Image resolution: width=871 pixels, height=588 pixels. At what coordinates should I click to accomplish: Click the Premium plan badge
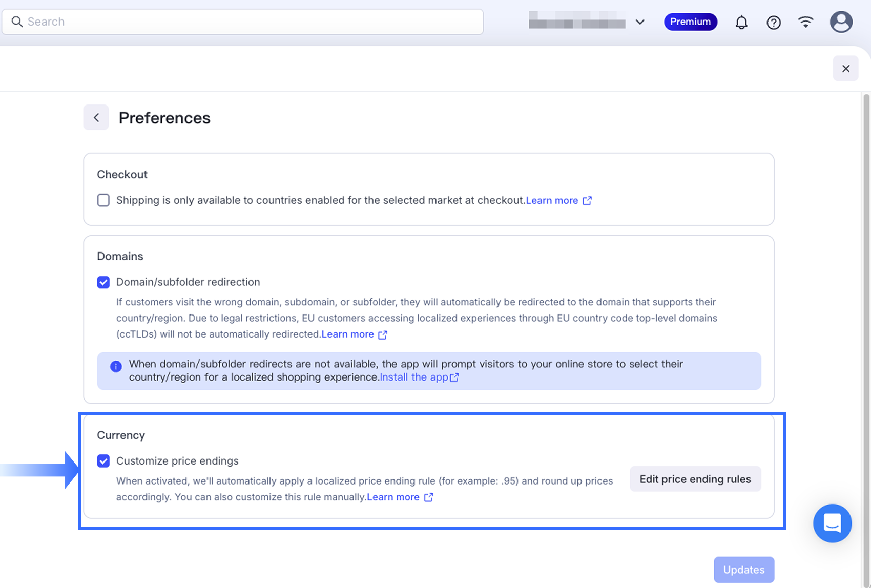[x=690, y=22]
